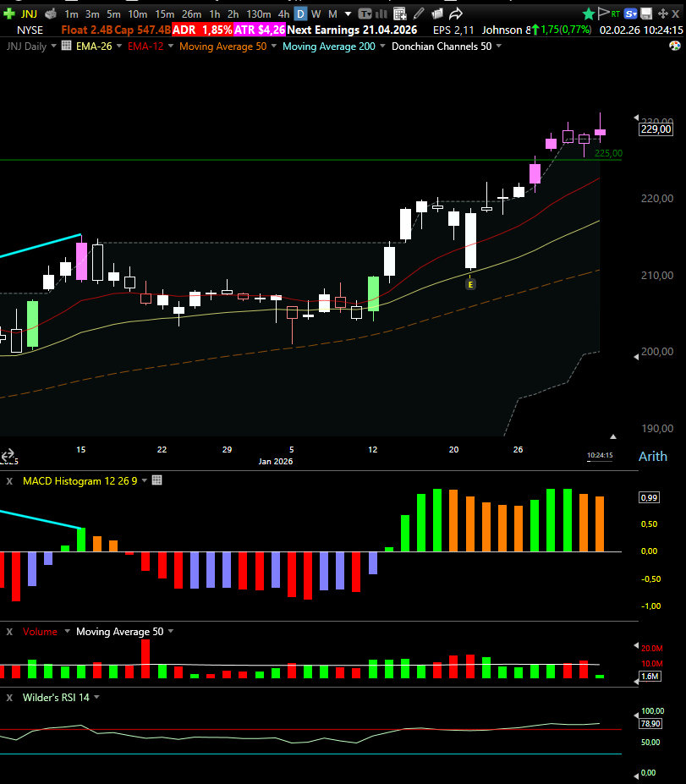Click the JNJ ticker symbol
The width and height of the screenshot is (686, 784).
(x=29, y=14)
